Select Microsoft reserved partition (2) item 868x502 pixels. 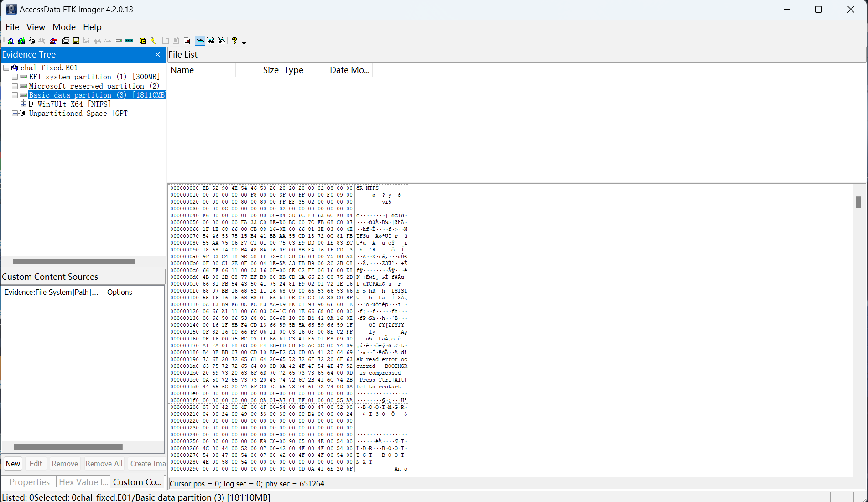coord(94,86)
